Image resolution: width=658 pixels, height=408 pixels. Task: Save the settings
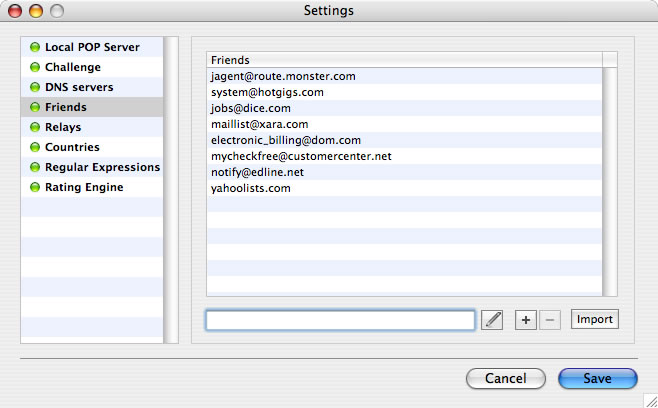(597, 379)
